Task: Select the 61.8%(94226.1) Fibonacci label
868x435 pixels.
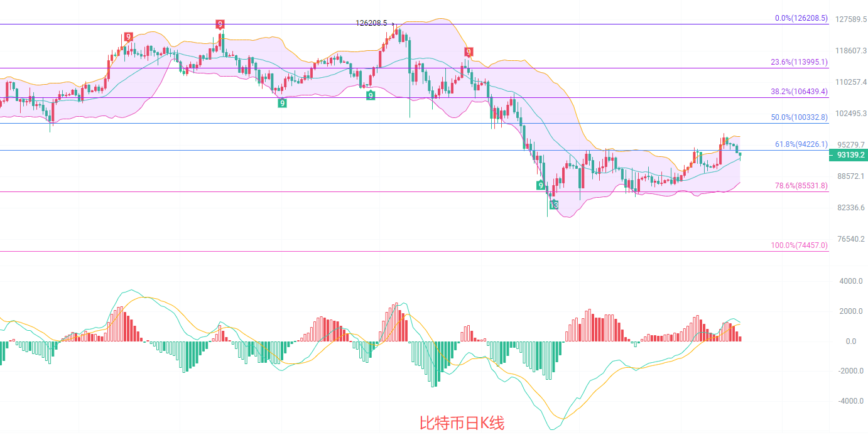Action: 801,144
